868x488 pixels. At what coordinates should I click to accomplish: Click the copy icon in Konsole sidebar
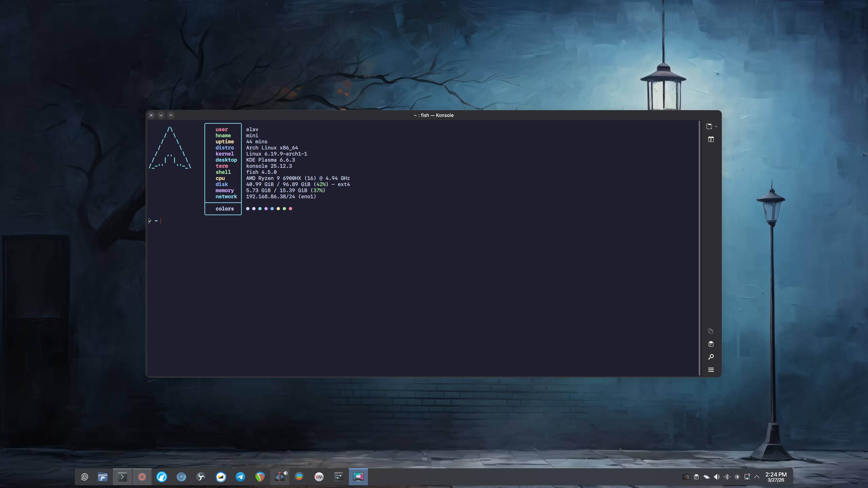click(711, 331)
